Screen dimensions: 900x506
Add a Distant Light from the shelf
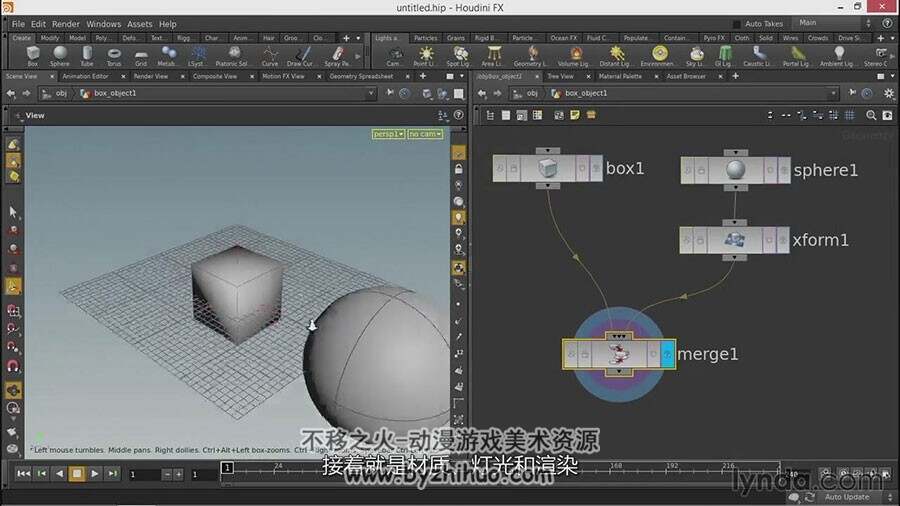point(615,56)
